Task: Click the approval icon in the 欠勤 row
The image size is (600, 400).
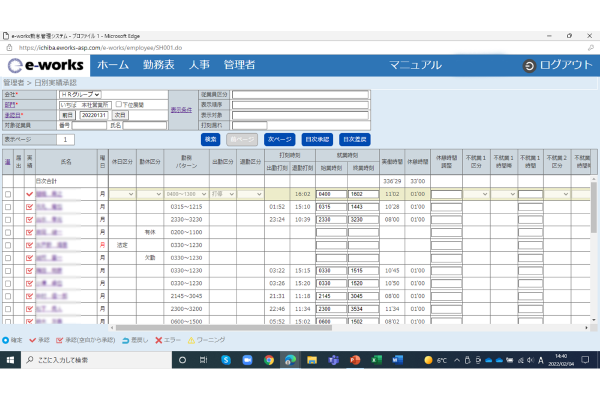Action: tap(29, 258)
